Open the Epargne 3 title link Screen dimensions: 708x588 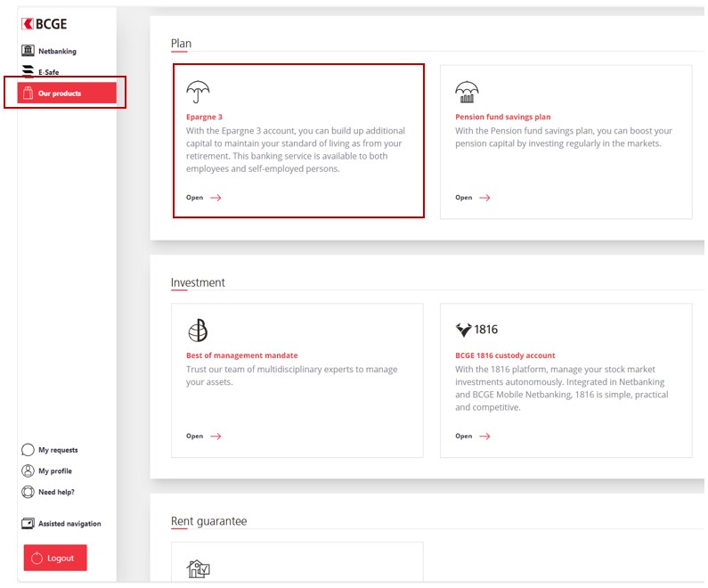coord(204,117)
